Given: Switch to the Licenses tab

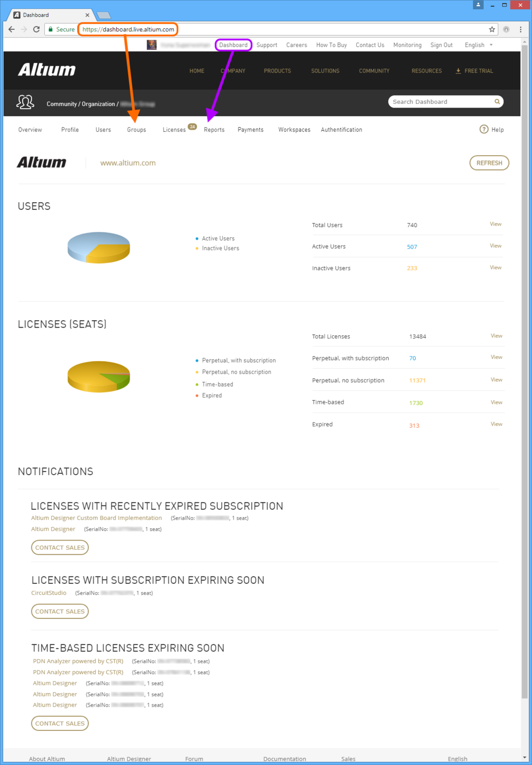Looking at the screenshot, I should (x=174, y=130).
